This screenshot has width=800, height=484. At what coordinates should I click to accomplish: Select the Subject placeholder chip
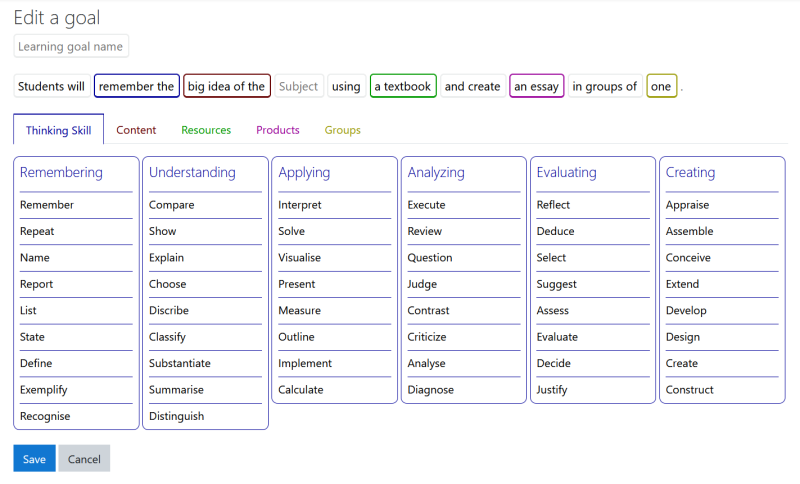coord(298,86)
